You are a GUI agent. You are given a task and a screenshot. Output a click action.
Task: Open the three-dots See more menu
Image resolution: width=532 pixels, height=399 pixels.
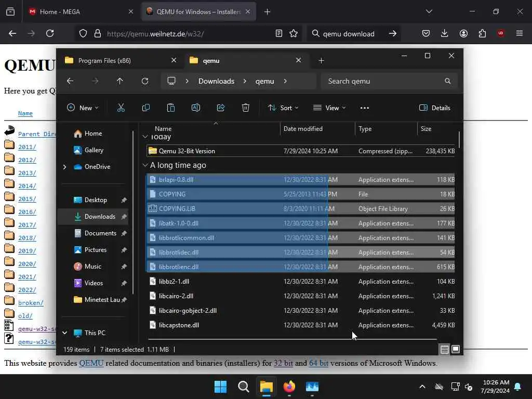click(364, 108)
